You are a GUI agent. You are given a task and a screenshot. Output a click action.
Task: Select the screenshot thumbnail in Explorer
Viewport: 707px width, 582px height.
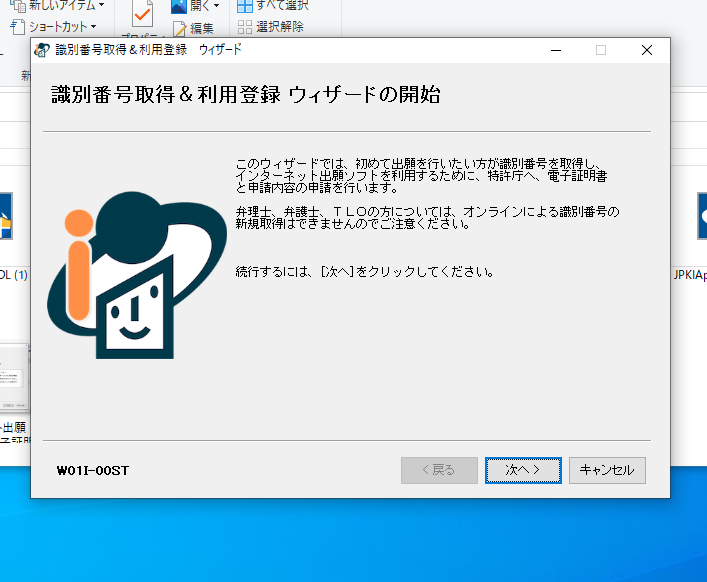[x=14, y=376]
